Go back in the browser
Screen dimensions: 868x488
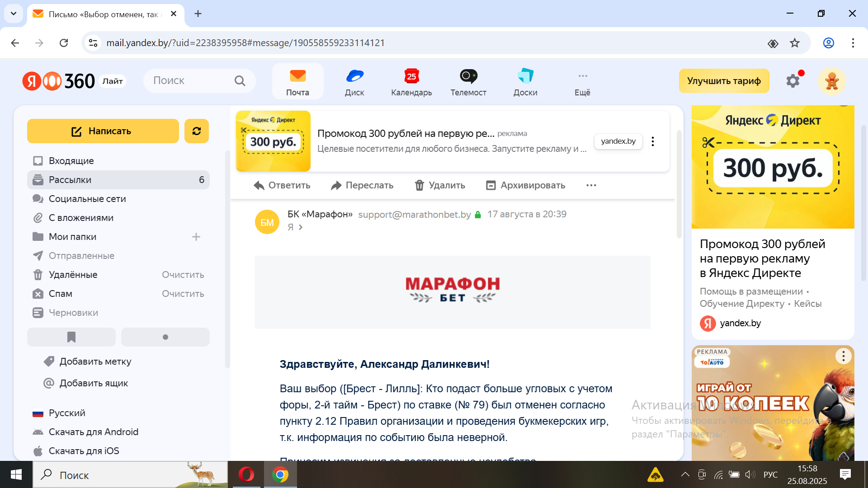pos(15,43)
